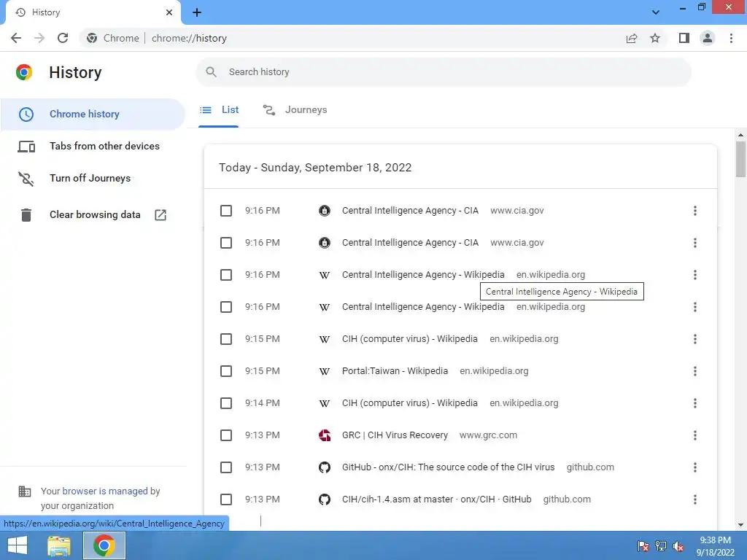Screen dimensions: 747x560
Task: Click the GRC favicon in the history list
Action: point(325,435)
